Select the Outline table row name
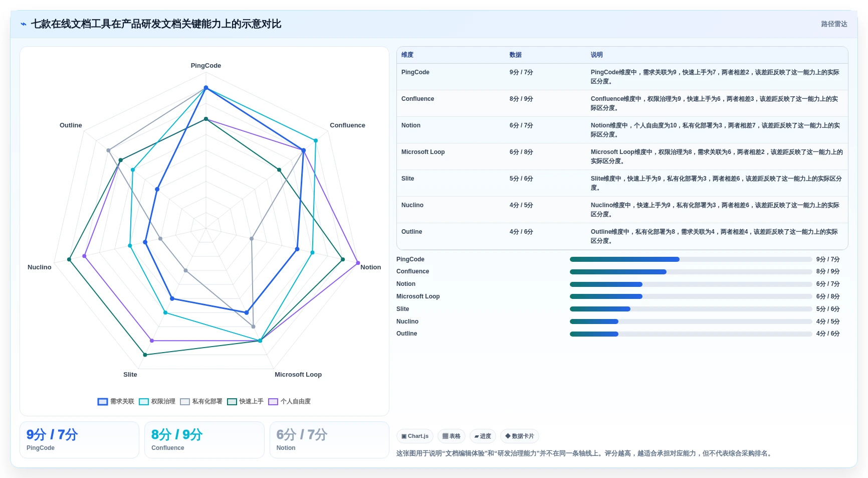Image resolution: width=868 pixels, height=478 pixels. click(x=411, y=232)
